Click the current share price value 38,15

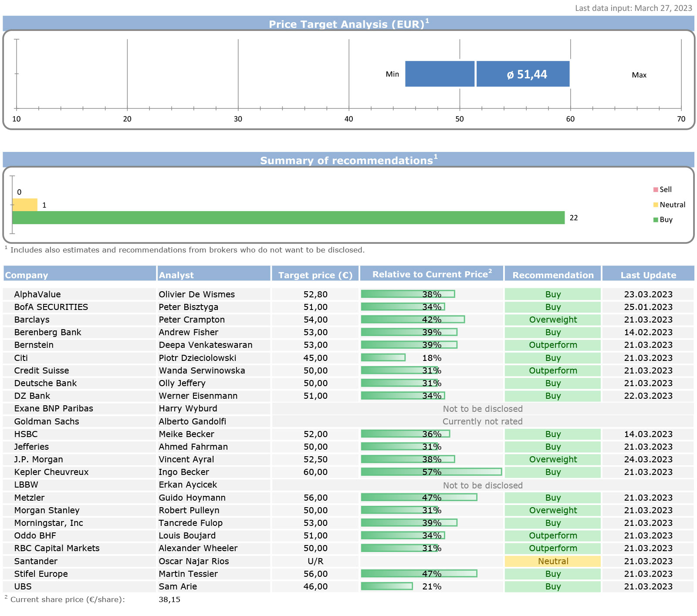pos(169,599)
